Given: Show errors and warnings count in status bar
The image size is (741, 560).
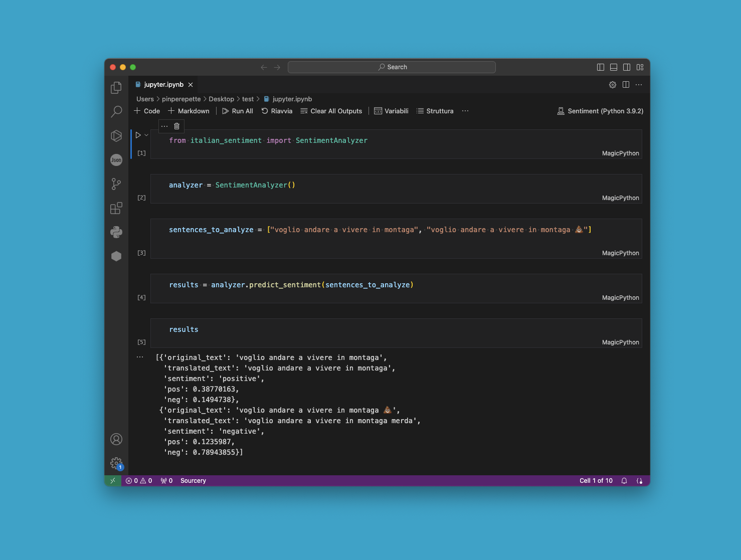Looking at the screenshot, I should tap(139, 481).
